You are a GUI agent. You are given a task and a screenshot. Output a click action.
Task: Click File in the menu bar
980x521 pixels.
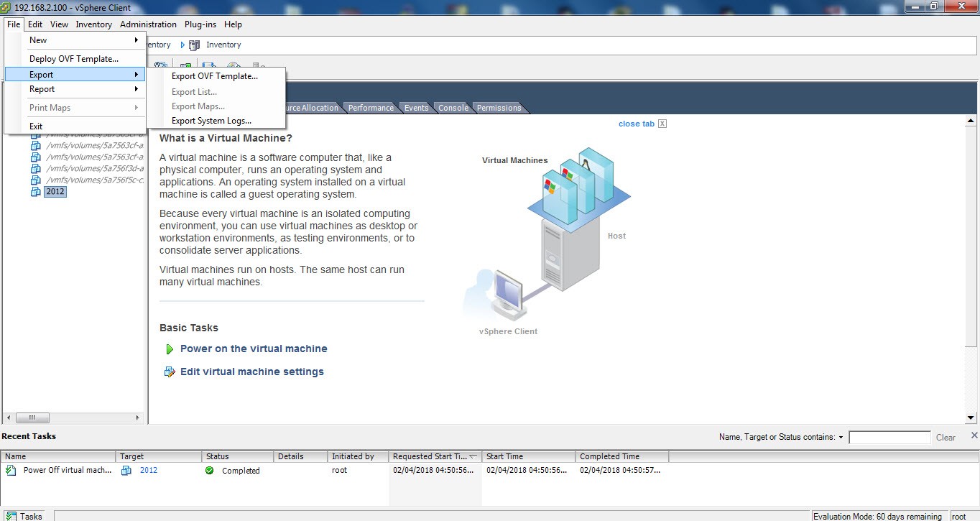14,24
